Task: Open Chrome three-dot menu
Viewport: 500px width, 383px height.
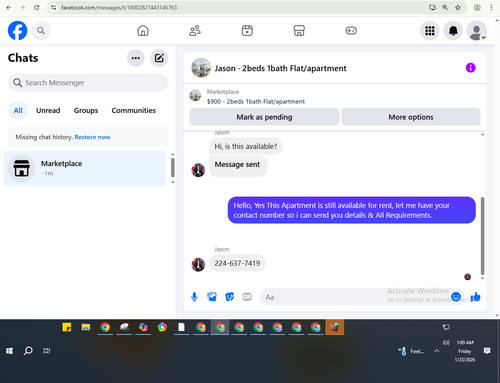Action: coord(491,7)
